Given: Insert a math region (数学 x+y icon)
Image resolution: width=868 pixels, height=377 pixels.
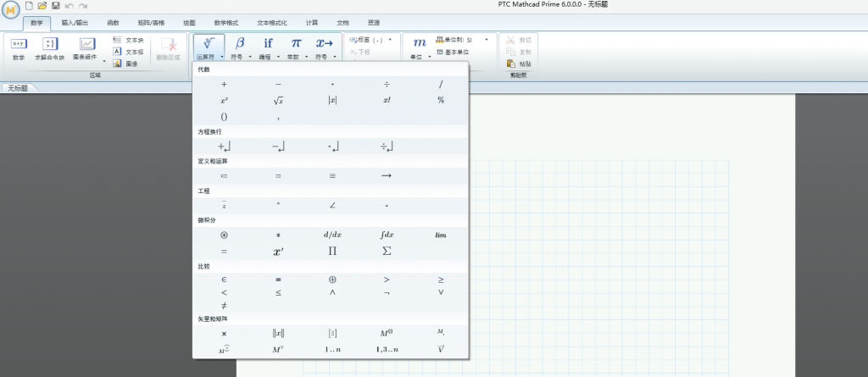Looking at the screenshot, I should click(x=19, y=49).
